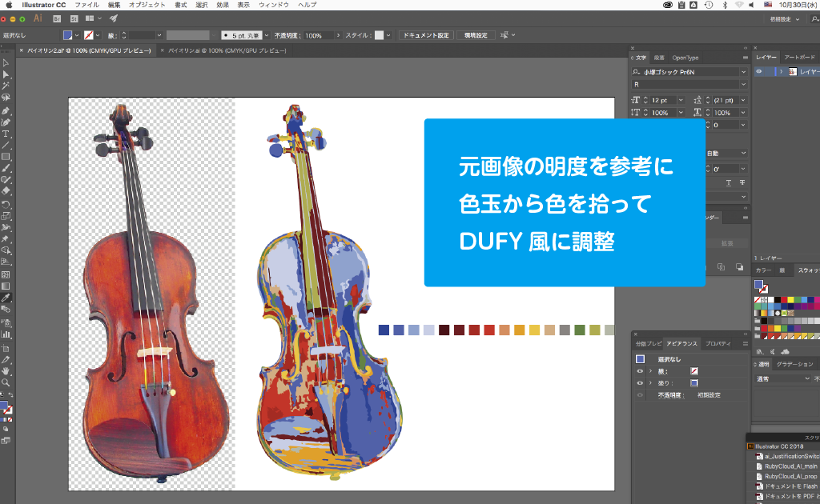Select the Eraser tool
Screen dimensions: 820x504
pyautogui.click(x=6, y=191)
